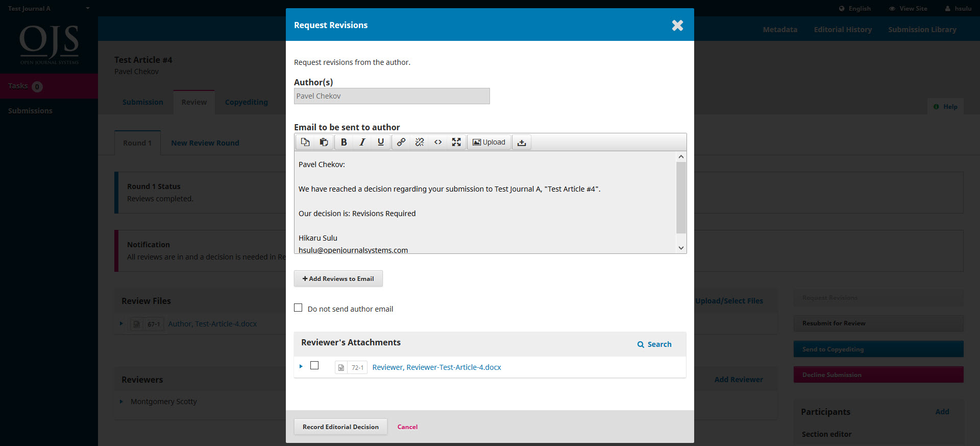Open Tasks in the left sidebar
980x446 pixels.
point(49,86)
